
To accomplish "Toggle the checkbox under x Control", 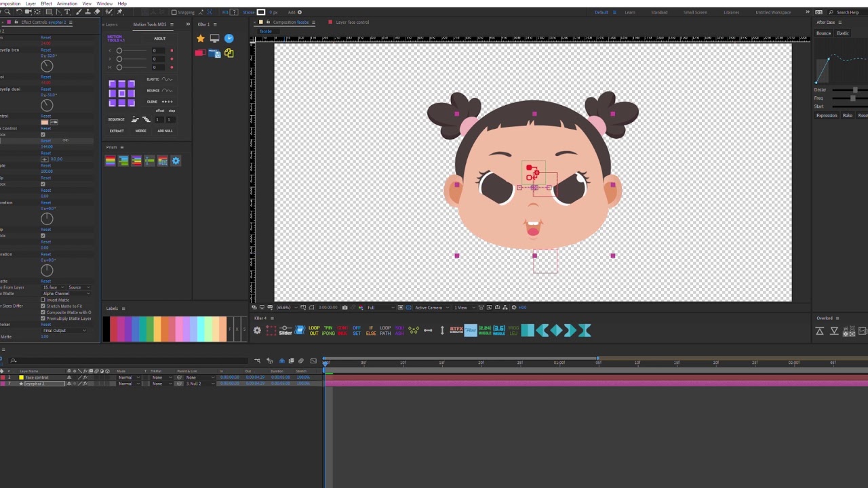I will pyautogui.click(x=43, y=134).
